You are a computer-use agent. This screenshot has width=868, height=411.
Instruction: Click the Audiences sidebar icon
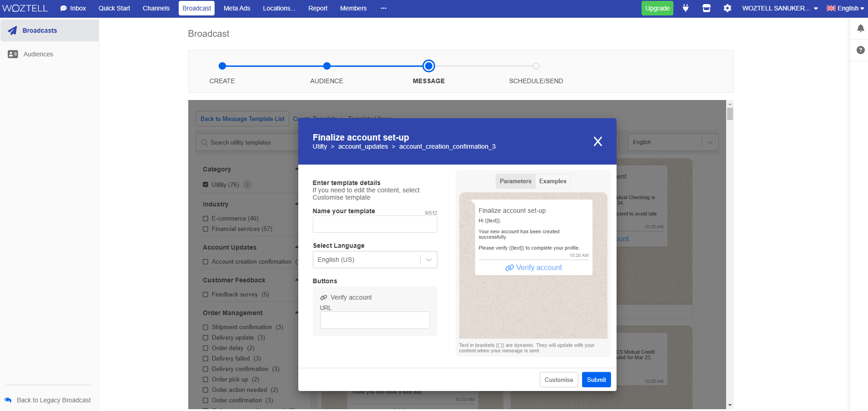click(13, 54)
